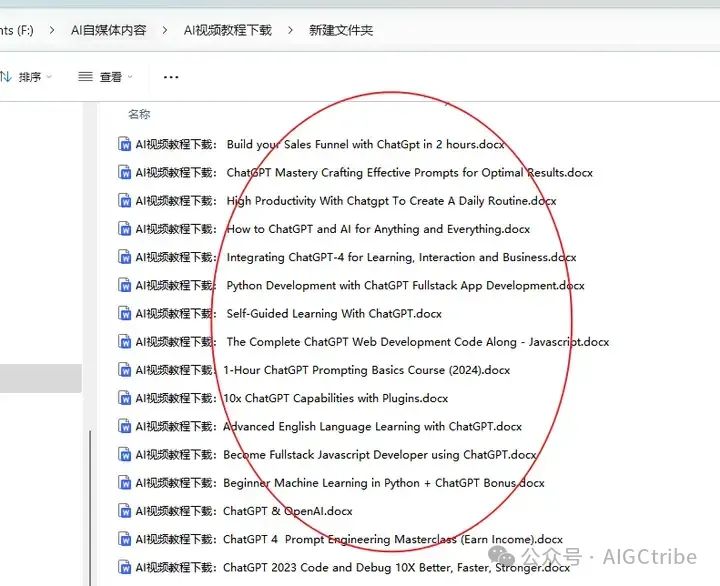Navigate to AI自媒体内容 in breadcrumb

[x=108, y=30]
